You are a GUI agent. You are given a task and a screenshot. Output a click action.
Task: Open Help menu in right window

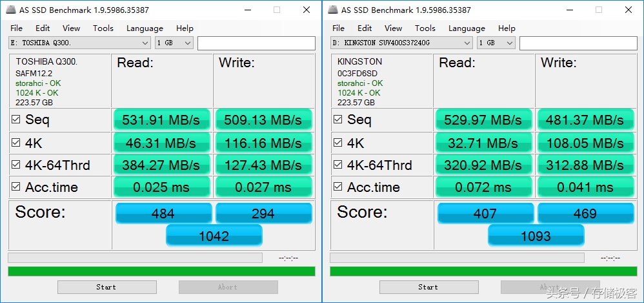click(x=507, y=28)
